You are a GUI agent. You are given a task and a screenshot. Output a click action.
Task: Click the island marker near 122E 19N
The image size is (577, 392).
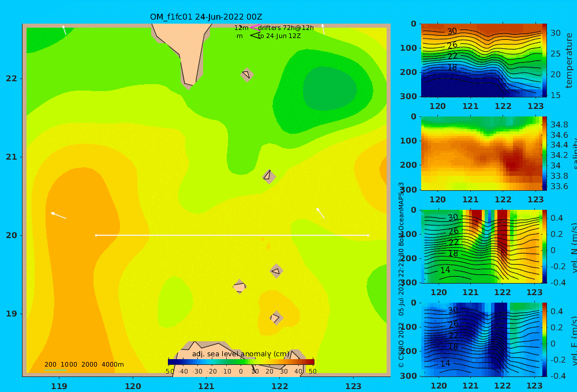click(276, 318)
